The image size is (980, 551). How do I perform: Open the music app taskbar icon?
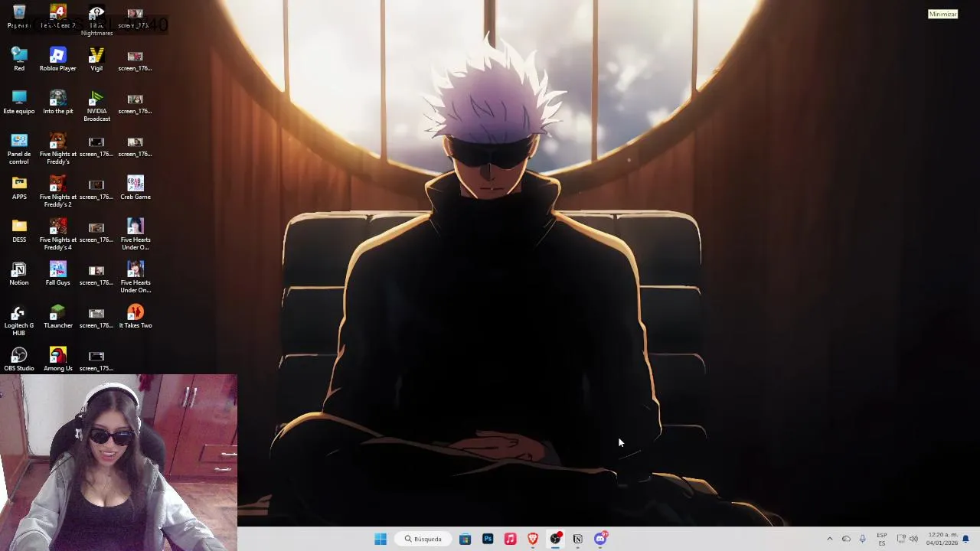point(510,539)
